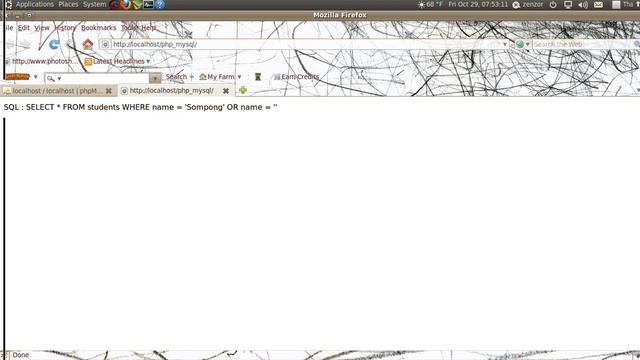
Task: Open the power shutdown indicator
Action: 553,4
